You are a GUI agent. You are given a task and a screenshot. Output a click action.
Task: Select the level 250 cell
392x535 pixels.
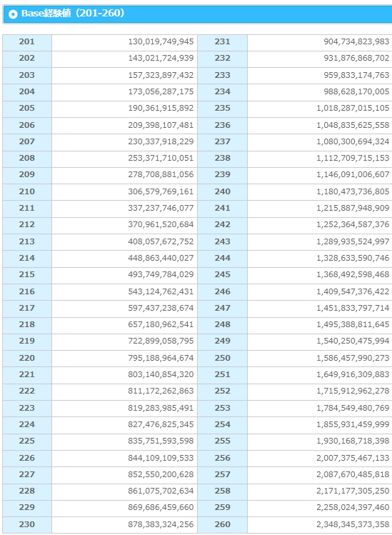(223, 358)
